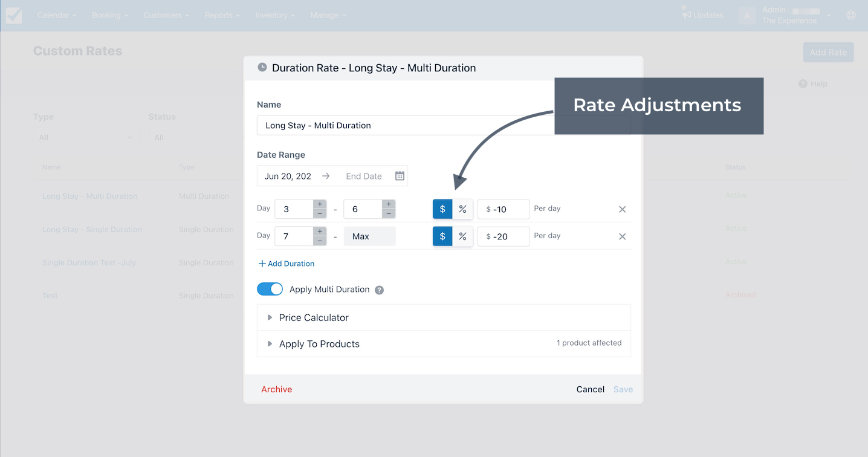
Task: Click the checkmark app logo
Action: click(14, 15)
